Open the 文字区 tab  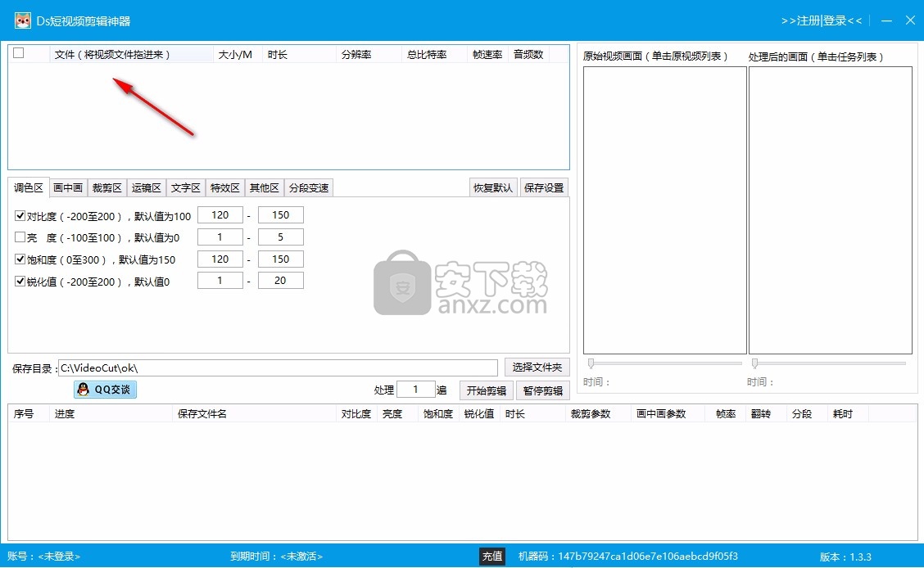click(x=186, y=187)
